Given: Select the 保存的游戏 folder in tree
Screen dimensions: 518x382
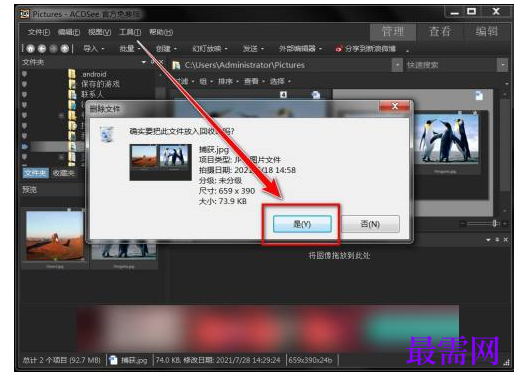Looking at the screenshot, I should [100, 84].
